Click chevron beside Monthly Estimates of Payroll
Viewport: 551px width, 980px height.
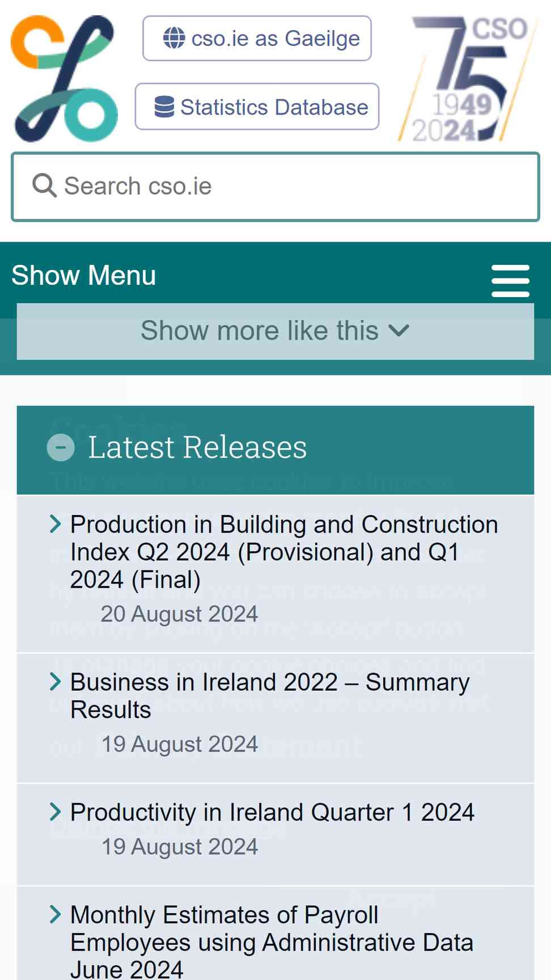coord(55,914)
